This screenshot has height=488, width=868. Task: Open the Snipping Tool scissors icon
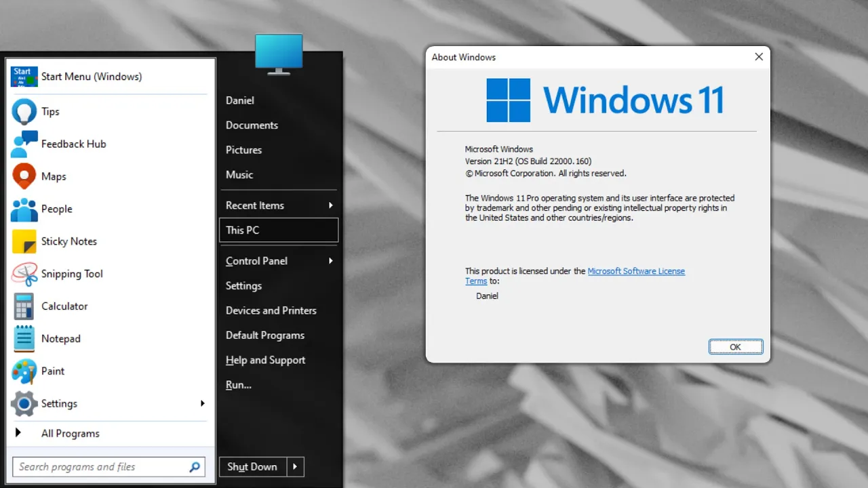(24, 274)
